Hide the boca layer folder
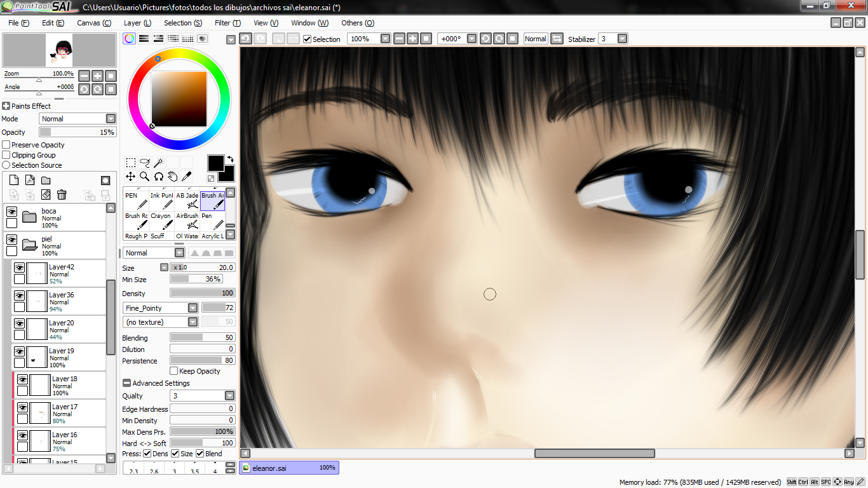Viewport: 868px width, 488px height. [11, 212]
